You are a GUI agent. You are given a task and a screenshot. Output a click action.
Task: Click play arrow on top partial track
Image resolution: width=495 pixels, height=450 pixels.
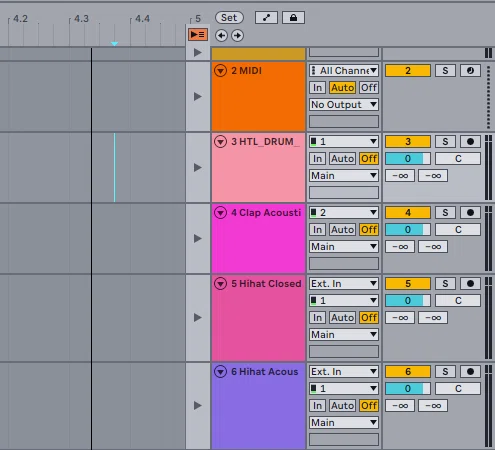pyautogui.click(x=198, y=52)
